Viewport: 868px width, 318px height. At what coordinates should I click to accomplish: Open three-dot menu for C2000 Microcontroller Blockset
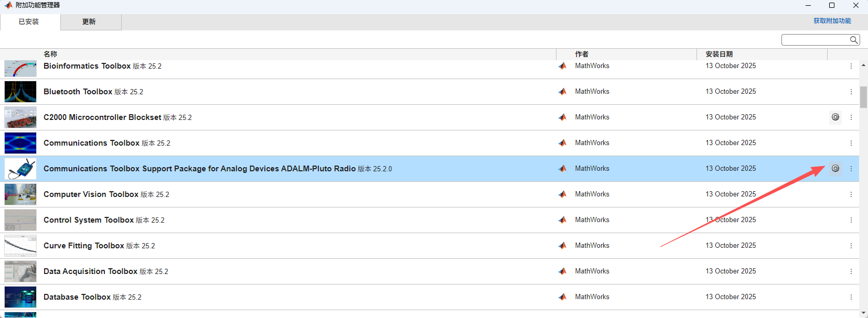(x=851, y=117)
